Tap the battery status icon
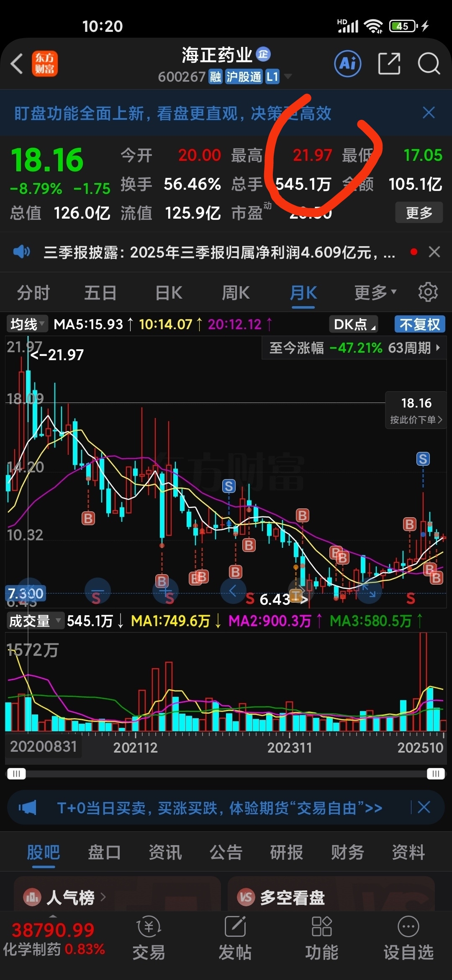452x980 pixels. pos(403,26)
